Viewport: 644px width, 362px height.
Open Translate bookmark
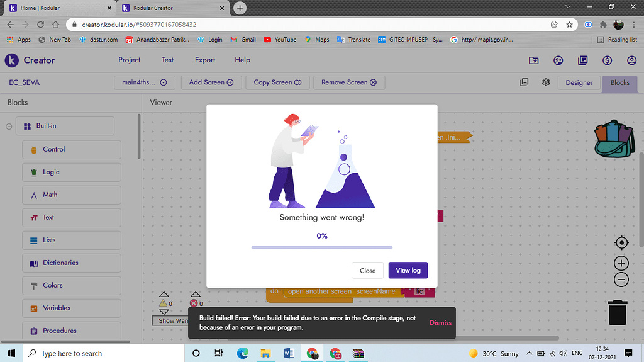click(x=353, y=40)
